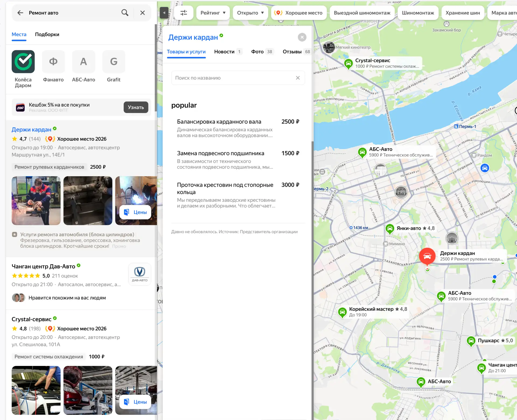Viewport: 517px width, 420px height.
Task: Click the Закамский бор park icon
Action: click(447, 24)
